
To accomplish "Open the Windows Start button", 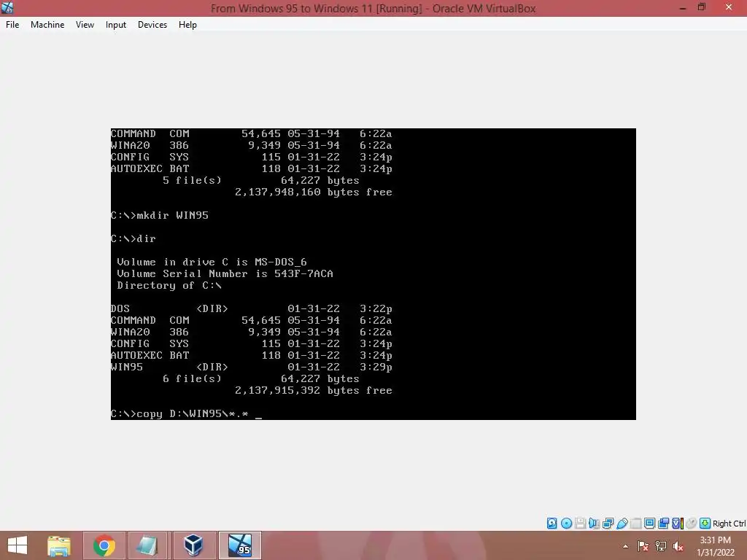I will coord(18,545).
